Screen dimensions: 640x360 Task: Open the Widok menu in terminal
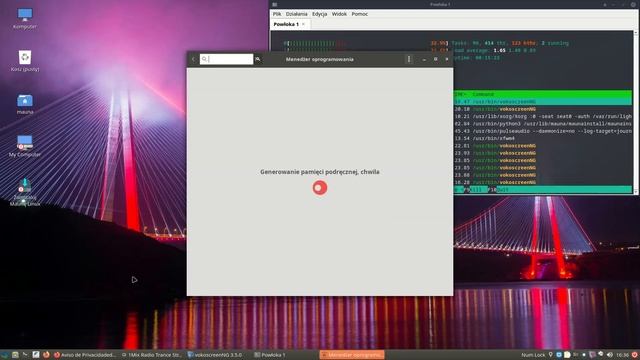(x=339, y=14)
